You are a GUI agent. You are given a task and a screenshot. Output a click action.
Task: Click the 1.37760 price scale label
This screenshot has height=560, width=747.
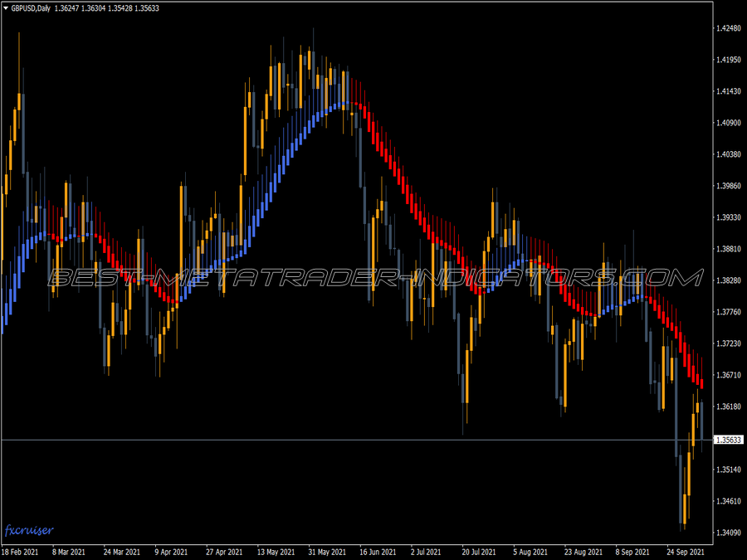coord(729,312)
